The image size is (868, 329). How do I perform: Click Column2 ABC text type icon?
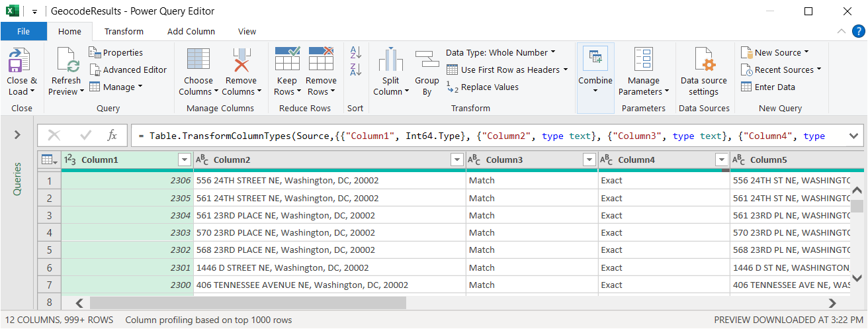[x=202, y=160]
